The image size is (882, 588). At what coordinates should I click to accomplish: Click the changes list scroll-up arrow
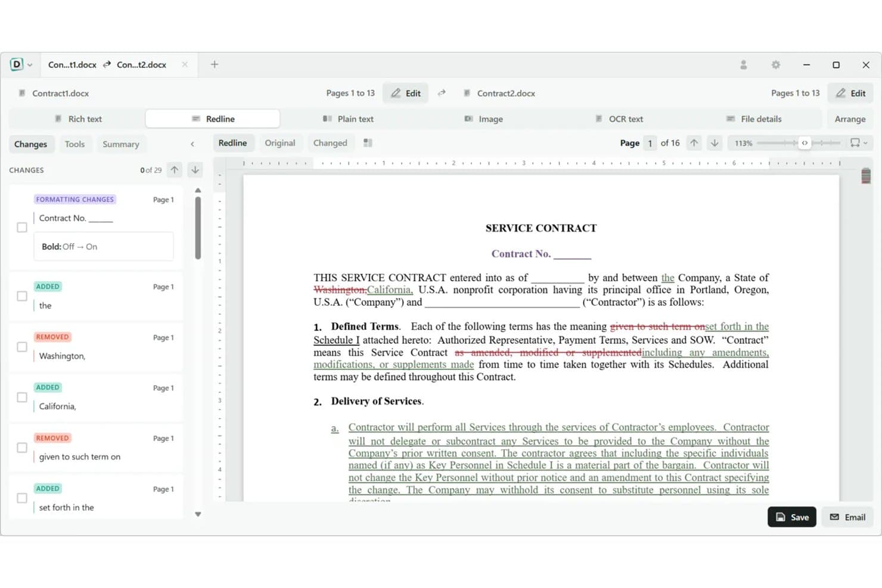click(x=198, y=191)
